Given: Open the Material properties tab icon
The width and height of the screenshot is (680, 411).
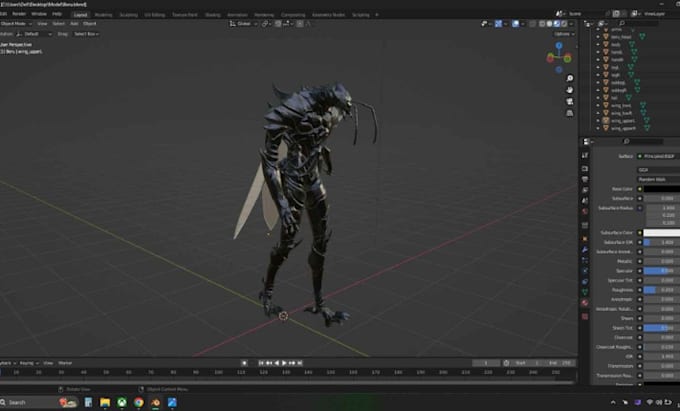Looking at the screenshot, I should 585,303.
